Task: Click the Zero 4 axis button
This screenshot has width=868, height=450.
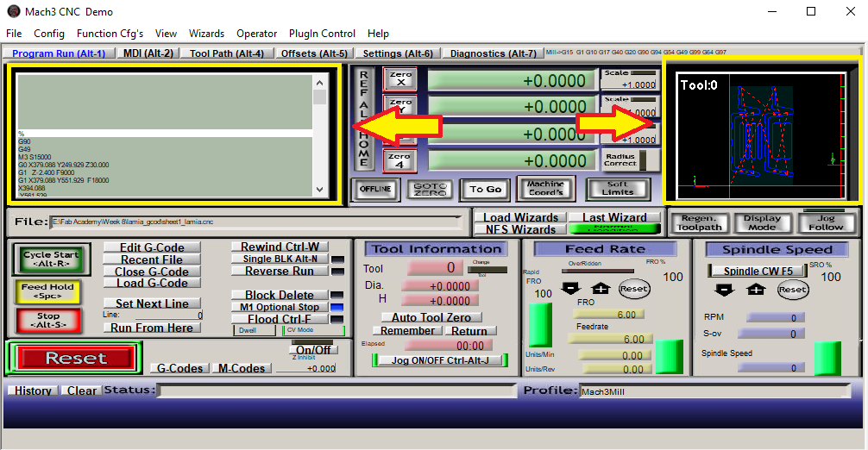Action: click(x=399, y=161)
